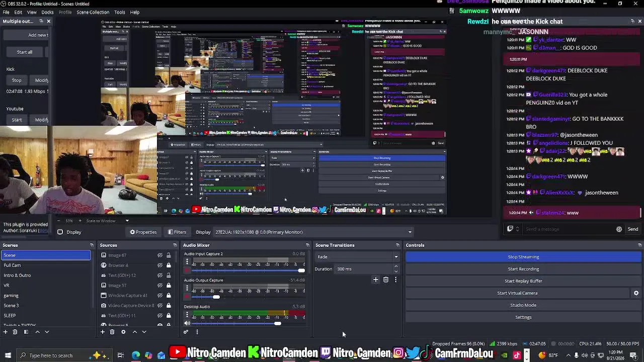Toggle visibility of Window Capture 41 source

(160, 296)
